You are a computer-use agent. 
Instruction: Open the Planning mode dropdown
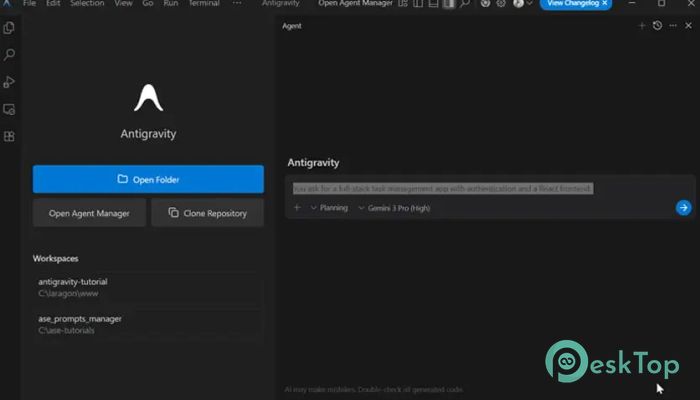329,208
